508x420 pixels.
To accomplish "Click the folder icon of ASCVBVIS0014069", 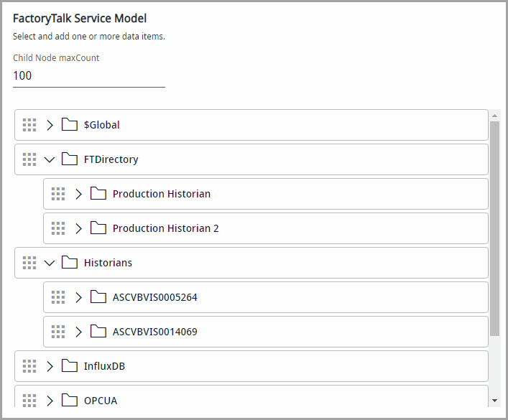I will [98, 331].
